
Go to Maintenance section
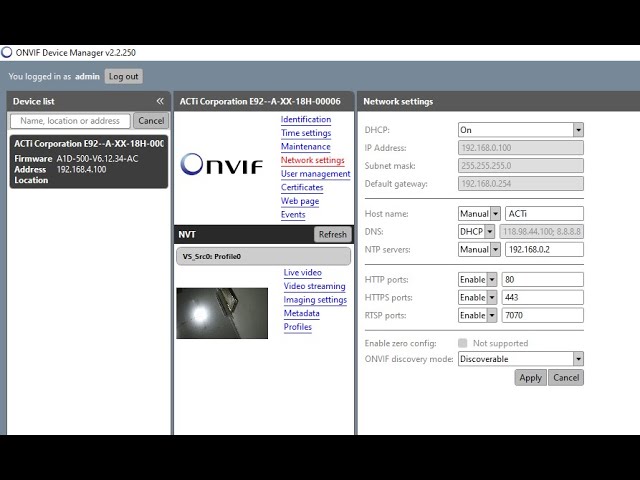305,146
